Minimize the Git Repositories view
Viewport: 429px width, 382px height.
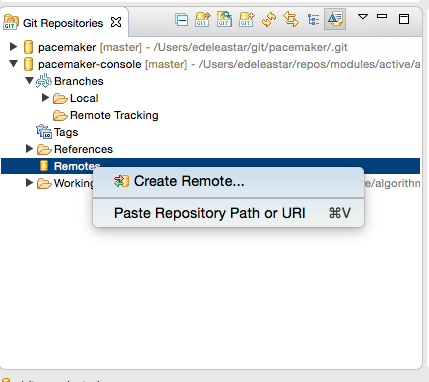tap(382, 16)
